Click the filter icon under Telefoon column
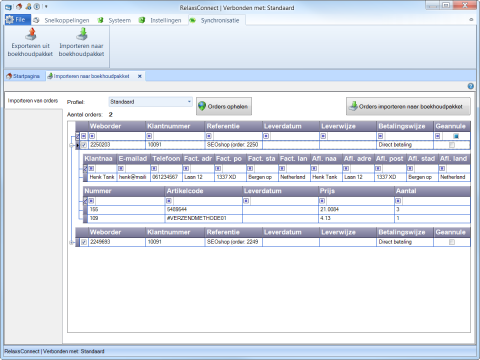This screenshot has height=360, width=480. (x=154, y=169)
